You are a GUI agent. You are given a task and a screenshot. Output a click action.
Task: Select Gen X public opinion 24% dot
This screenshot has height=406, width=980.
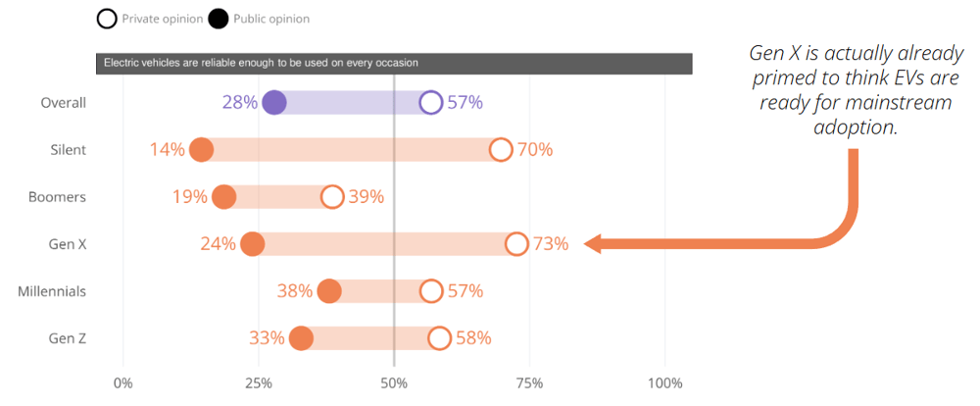pyautogui.click(x=252, y=244)
